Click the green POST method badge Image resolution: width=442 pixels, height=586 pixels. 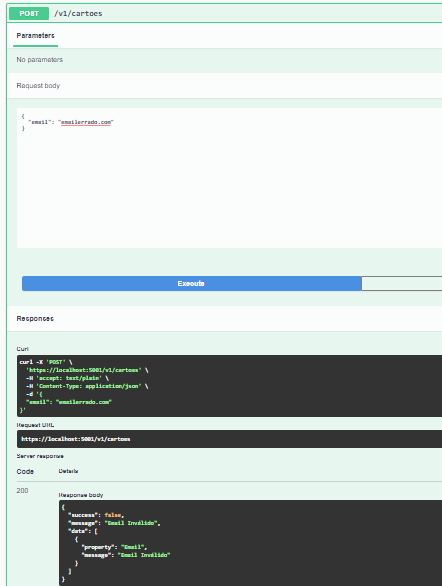point(29,13)
